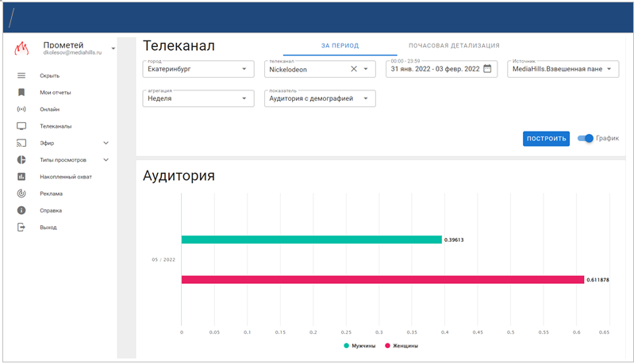Switch to За период tab

(340, 46)
